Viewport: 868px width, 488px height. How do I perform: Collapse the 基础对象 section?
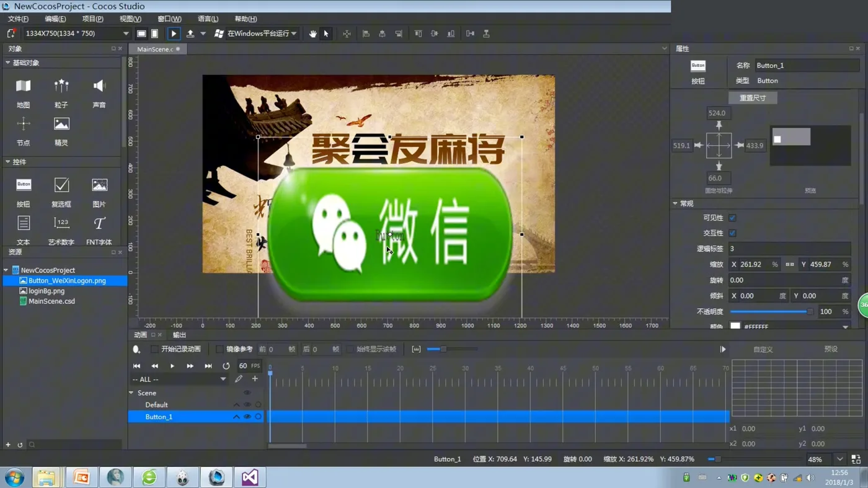click(x=7, y=63)
